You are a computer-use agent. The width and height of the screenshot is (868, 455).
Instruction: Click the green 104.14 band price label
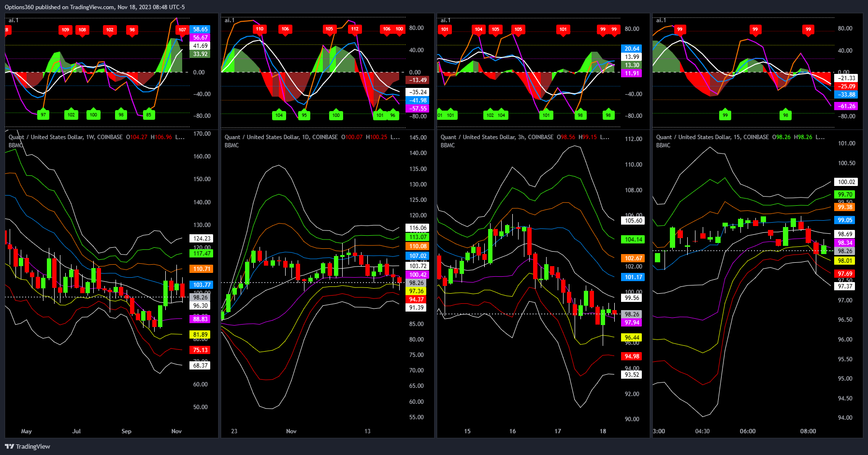click(633, 240)
